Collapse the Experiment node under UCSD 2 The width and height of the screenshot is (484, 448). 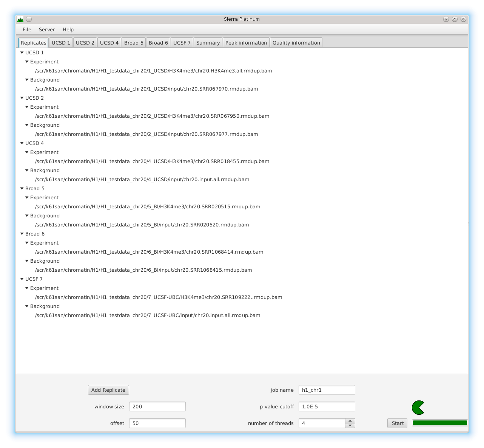click(27, 107)
